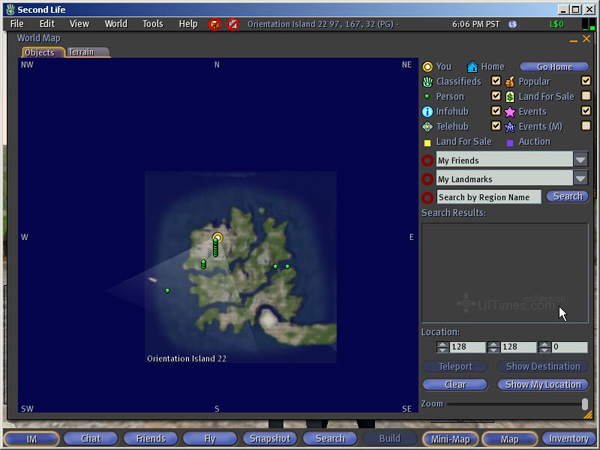Click the Infohub info icon

(427, 112)
